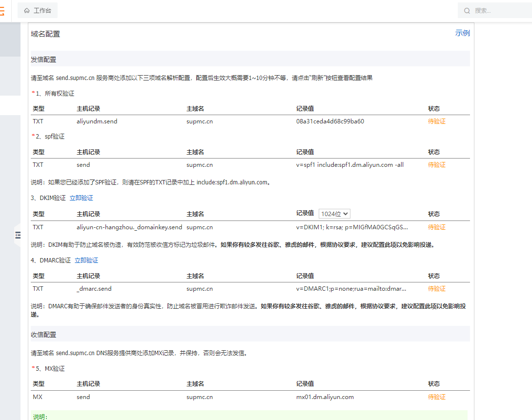Click the 域名配置 page title

[45, 34]
